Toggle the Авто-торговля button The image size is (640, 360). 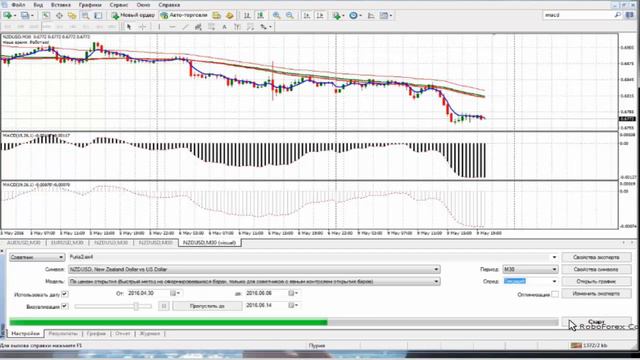point(184,15)
